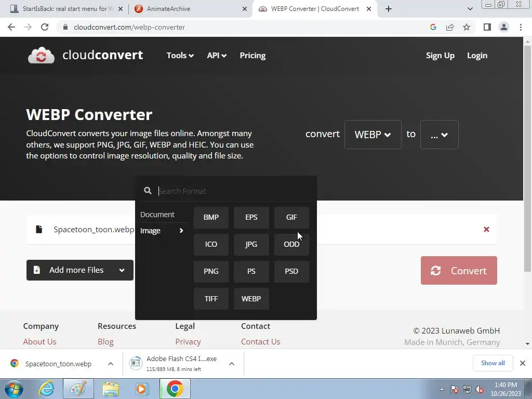Choose JPG format
This screenshot has width=532, height=399.
tap(251, 244)
